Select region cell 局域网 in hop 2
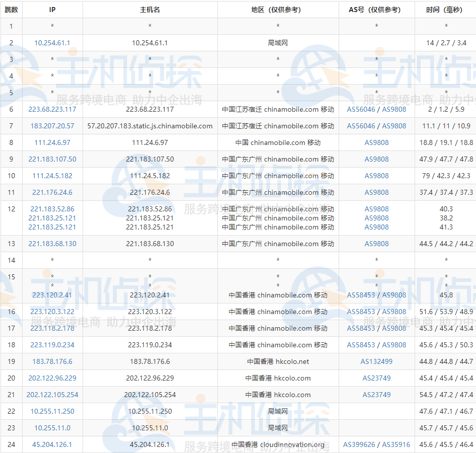 point(278,43)
